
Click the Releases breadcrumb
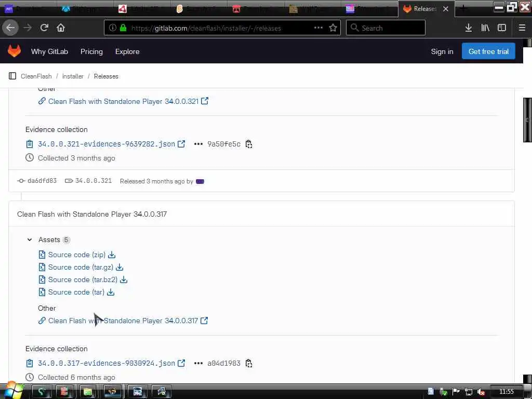(106, 76)
